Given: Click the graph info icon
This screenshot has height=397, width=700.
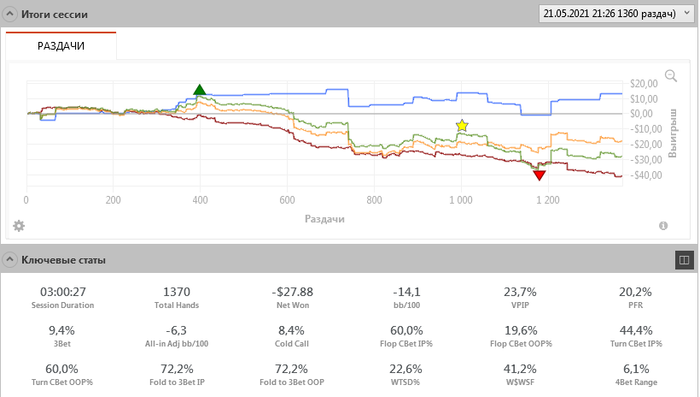Looking at the screenshot, I should (663, 226).
